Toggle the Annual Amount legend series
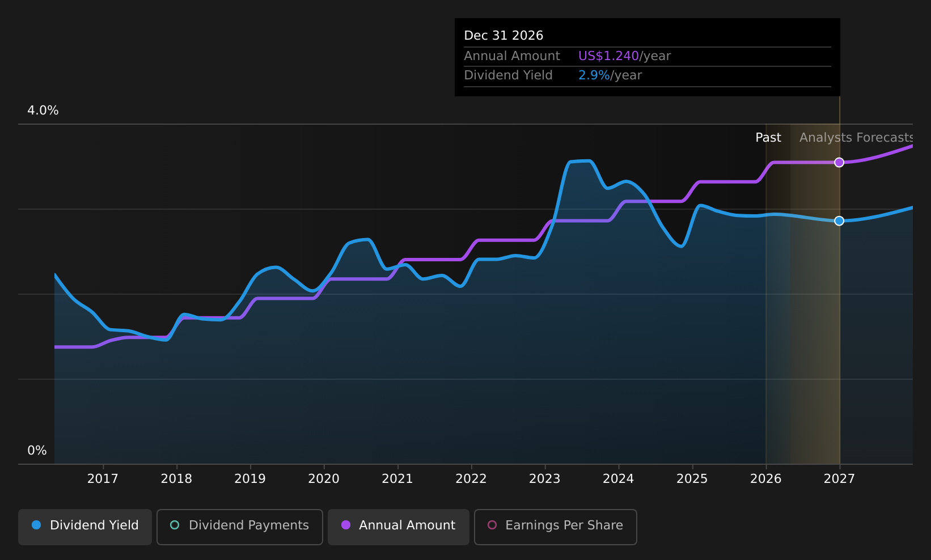931x560 pixels. [399, 527]
